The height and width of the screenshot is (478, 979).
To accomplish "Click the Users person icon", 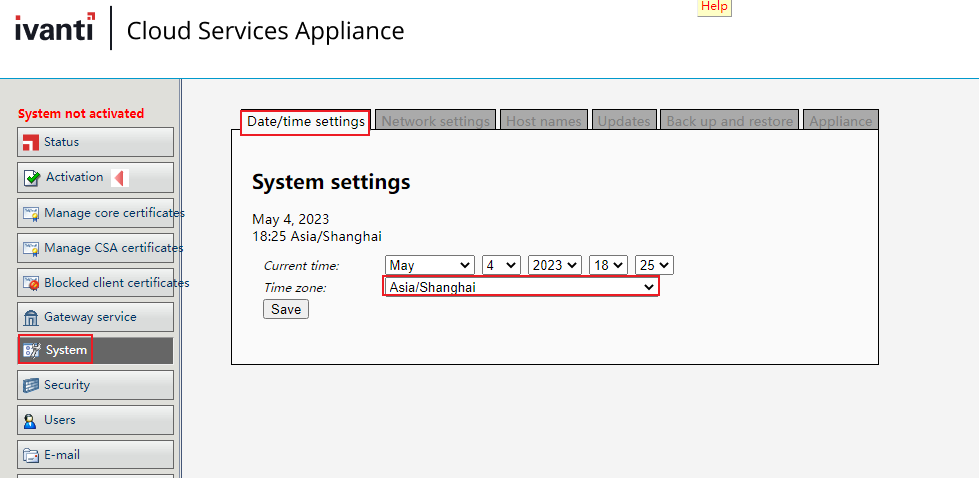I will click(x=30, y=420).
